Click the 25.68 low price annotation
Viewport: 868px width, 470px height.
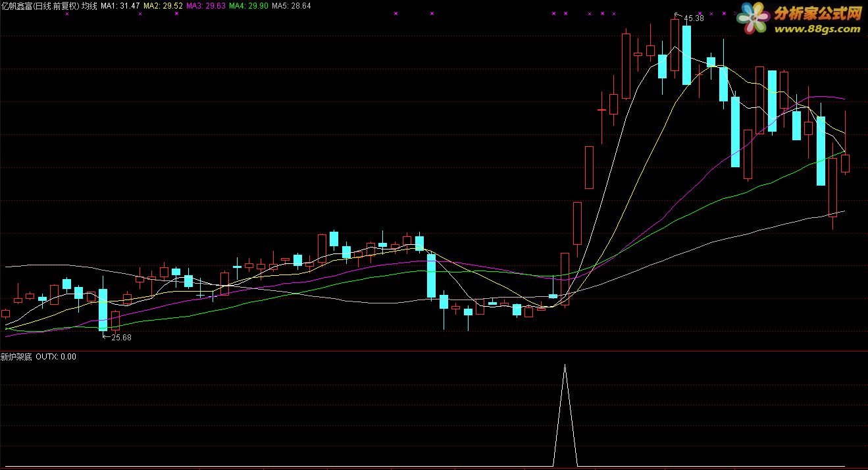[121, 338]
